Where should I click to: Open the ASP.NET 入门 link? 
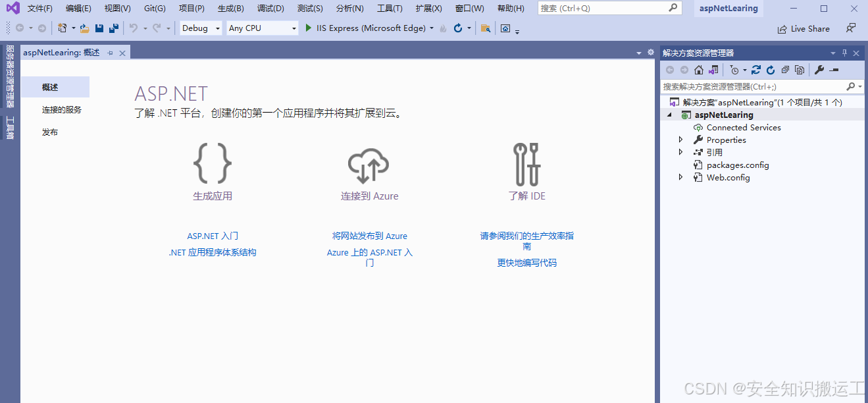(x=213, y=236)
